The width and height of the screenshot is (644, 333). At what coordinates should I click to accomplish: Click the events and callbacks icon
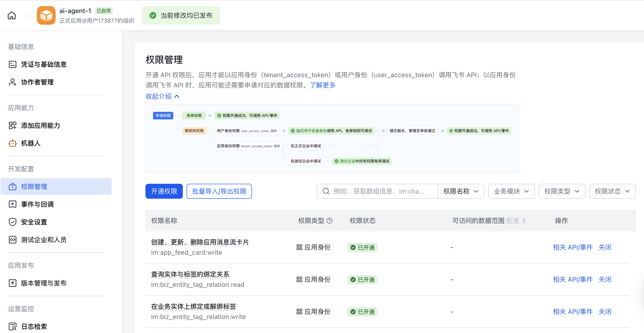[13, 204]
